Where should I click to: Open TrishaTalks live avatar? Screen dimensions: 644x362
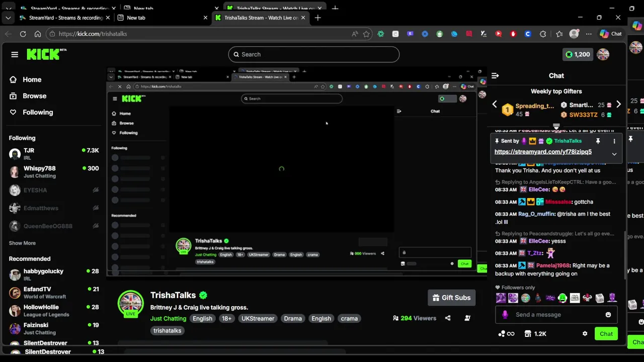(131, 304)
